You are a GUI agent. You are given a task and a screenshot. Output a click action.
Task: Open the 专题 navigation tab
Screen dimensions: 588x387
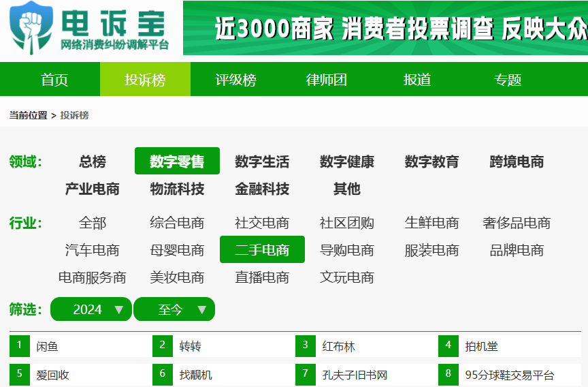508,79
